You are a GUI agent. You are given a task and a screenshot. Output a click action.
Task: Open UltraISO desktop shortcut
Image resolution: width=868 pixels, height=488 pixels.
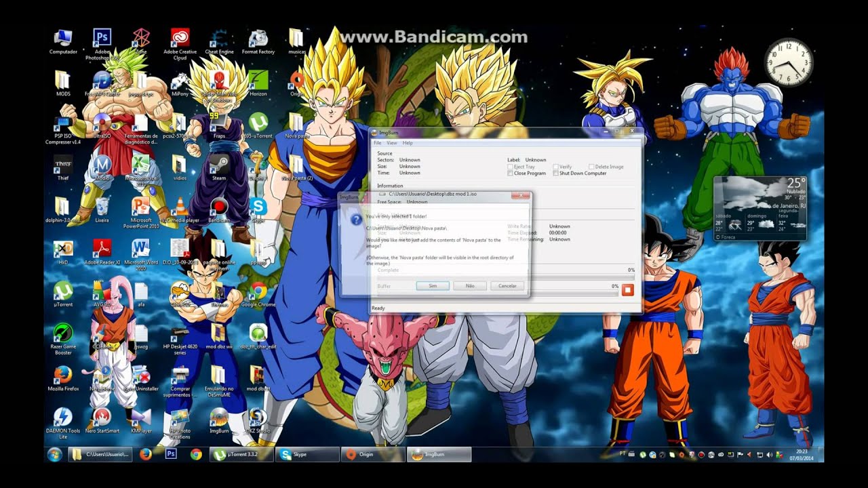pos(102,126)
